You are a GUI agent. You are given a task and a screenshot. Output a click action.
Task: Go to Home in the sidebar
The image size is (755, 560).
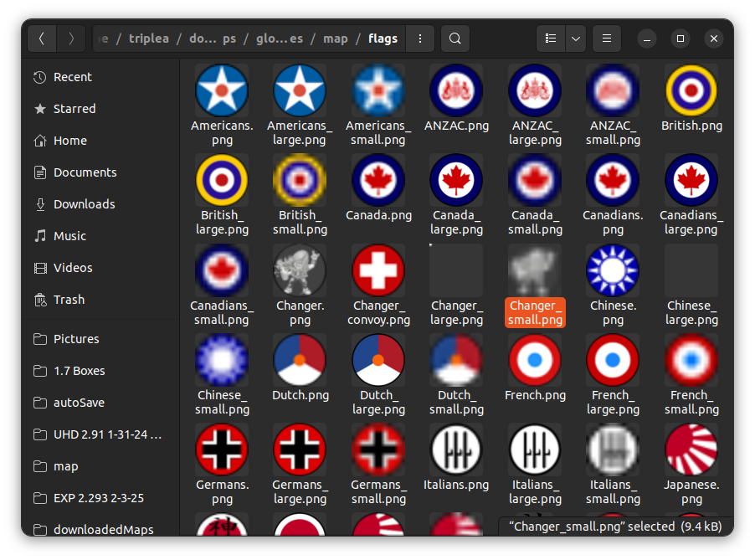point(100,141)
